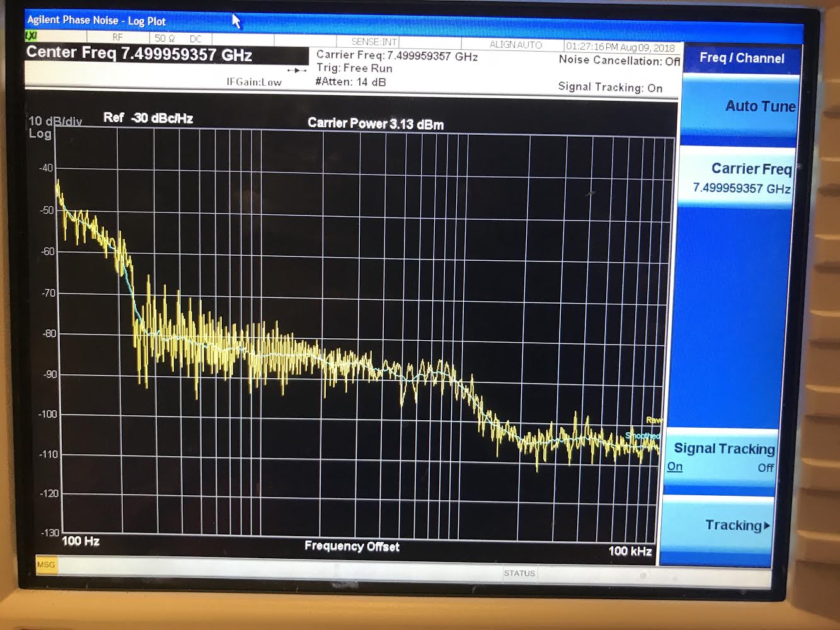Click the Signal Tracking: On status text

(610, 87)
